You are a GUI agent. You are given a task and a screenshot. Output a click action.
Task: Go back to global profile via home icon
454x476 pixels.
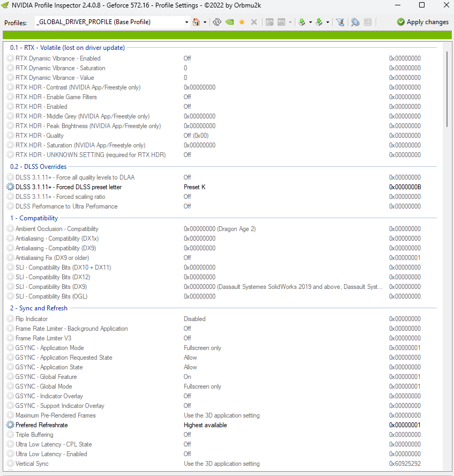tap(196, 22)
